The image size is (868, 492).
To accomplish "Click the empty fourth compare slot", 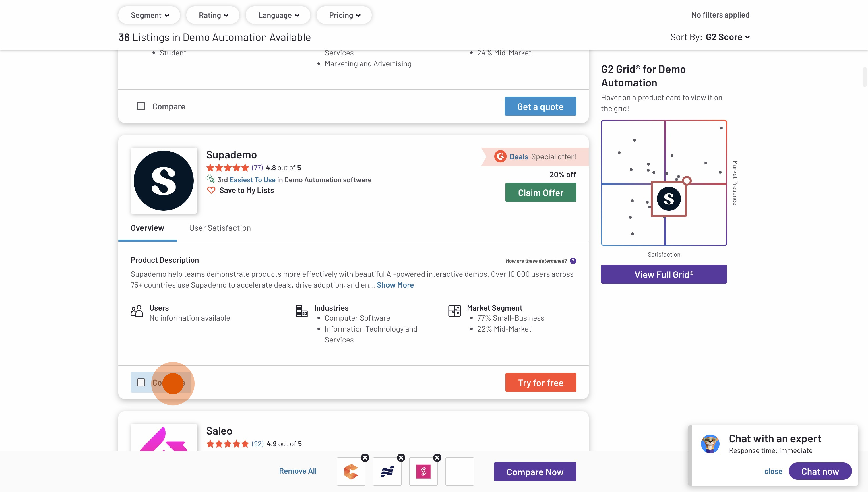I will (x=460, y=472).
